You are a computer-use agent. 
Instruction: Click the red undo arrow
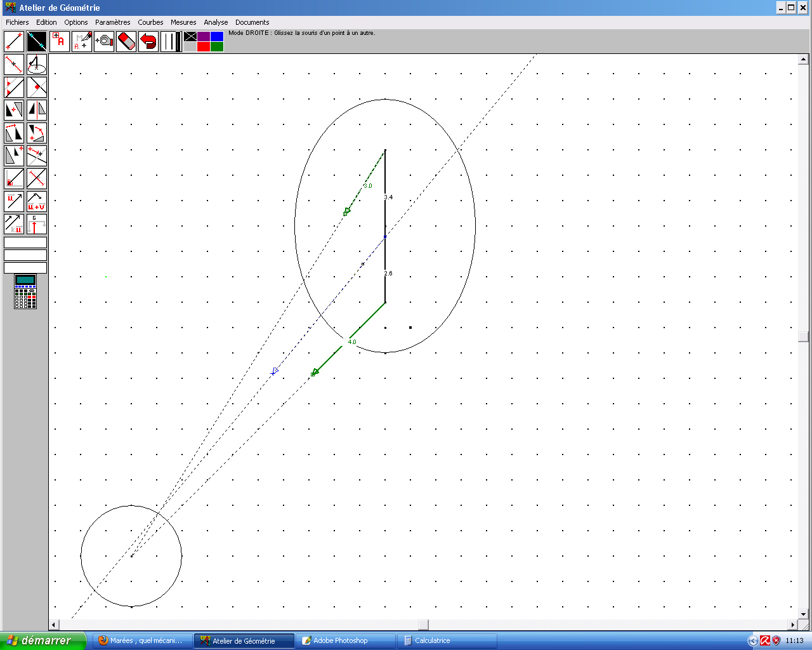[x=148, y=41]
